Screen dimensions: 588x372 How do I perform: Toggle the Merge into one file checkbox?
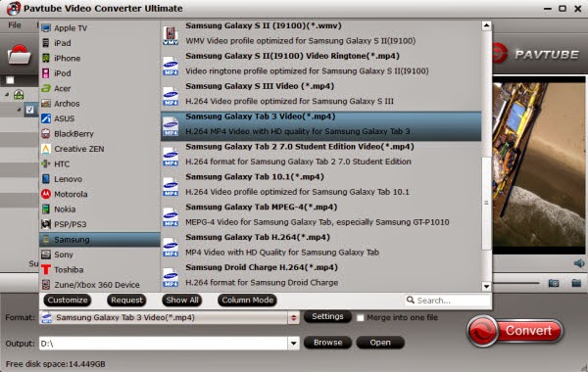361,318
